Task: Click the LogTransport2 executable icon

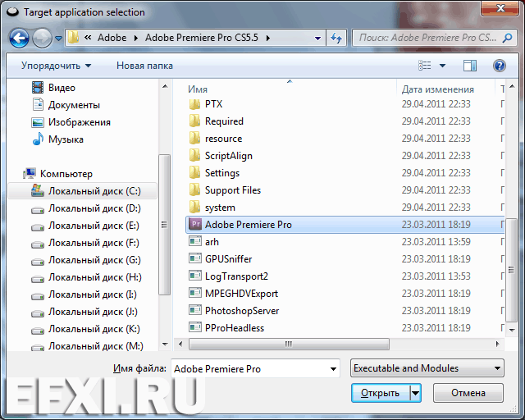Action: [x=195, y=276]
